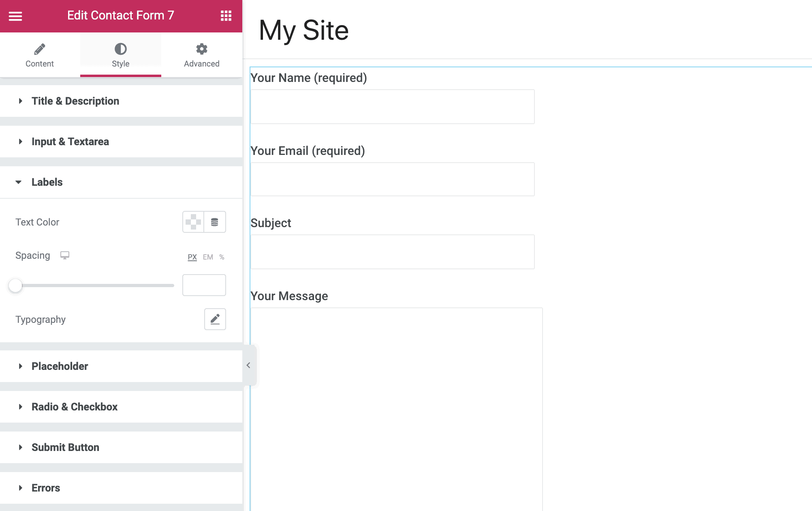This screenshot has height=511, width=812.
Task: Open the widgets panel grid icon
Action: click(x=226, y=16)
